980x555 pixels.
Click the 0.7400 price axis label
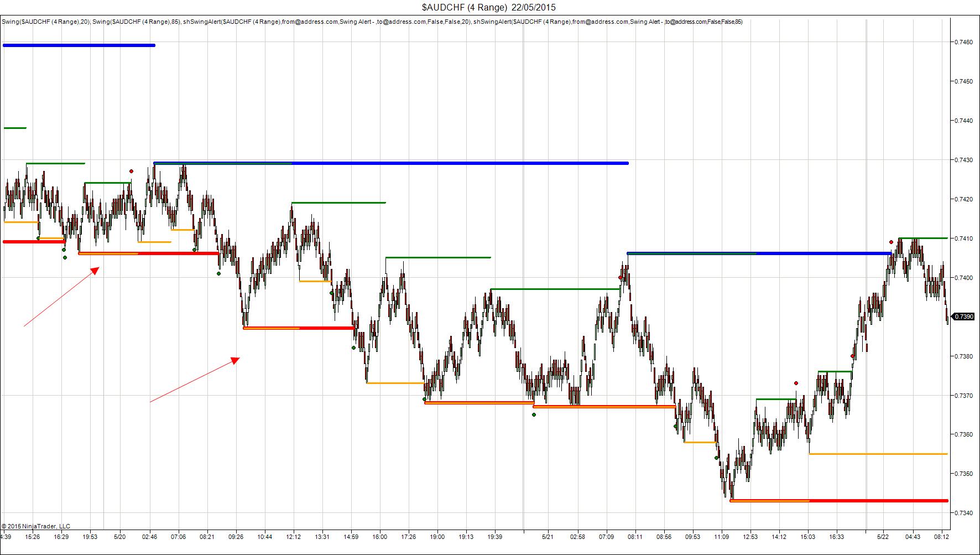[964, 278]
